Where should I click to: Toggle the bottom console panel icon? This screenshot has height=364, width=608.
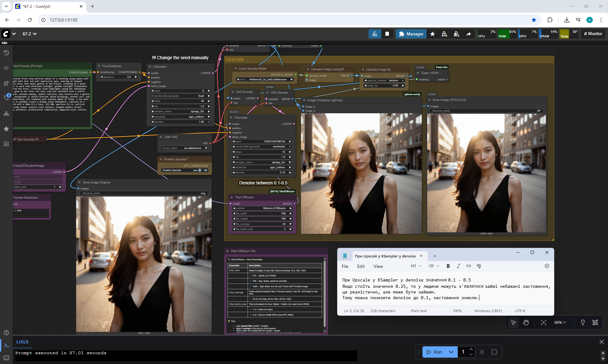(6, 345)
